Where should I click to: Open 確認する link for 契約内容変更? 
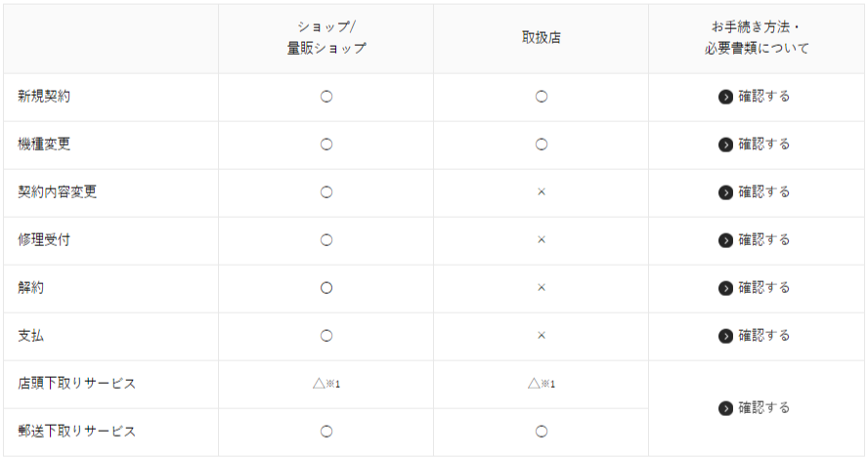pos(764,192)
